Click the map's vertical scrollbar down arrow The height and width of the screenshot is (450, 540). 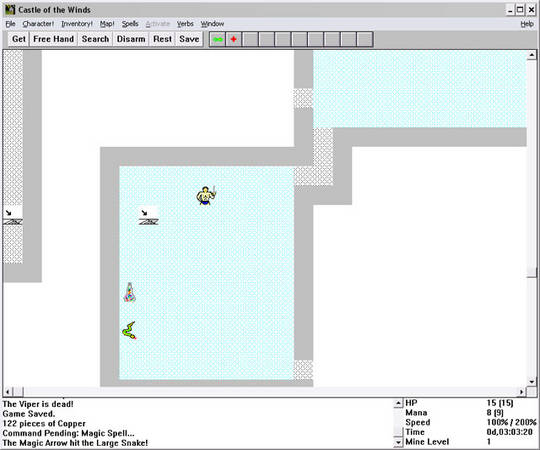532,381
